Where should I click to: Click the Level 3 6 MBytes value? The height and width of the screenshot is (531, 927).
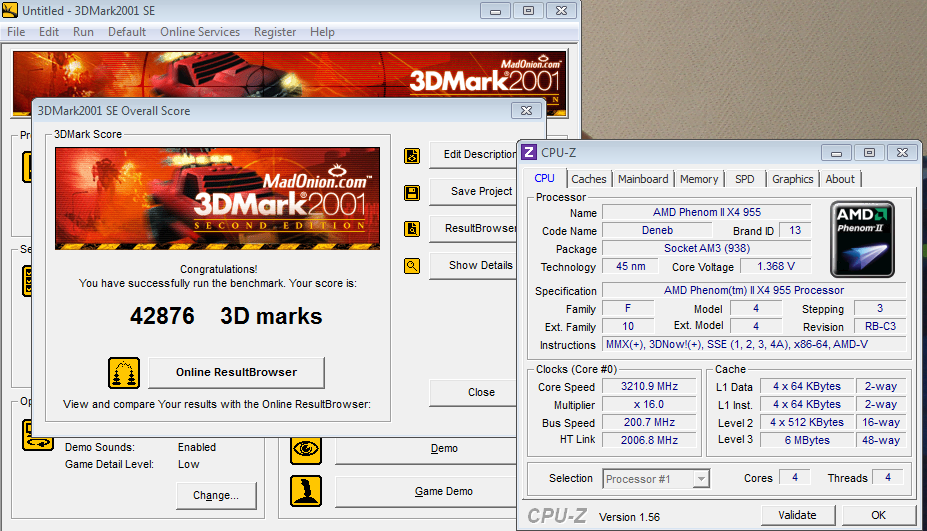[x=807, y=440]
